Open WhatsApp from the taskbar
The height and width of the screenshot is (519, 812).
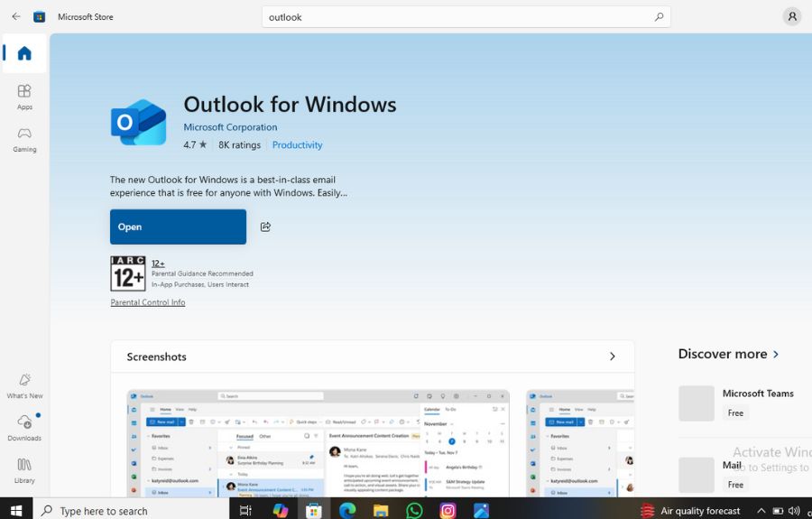(414, 511)
